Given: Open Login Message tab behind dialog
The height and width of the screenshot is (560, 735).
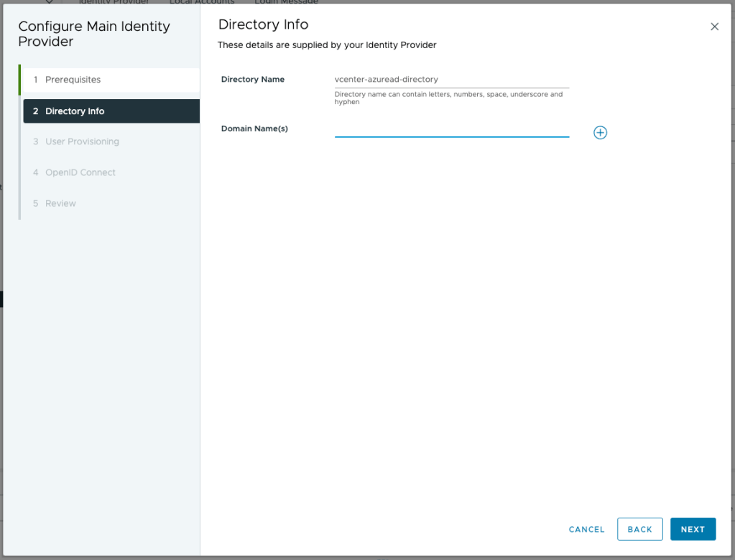Looking at the screenshot, I should point(286,2).
